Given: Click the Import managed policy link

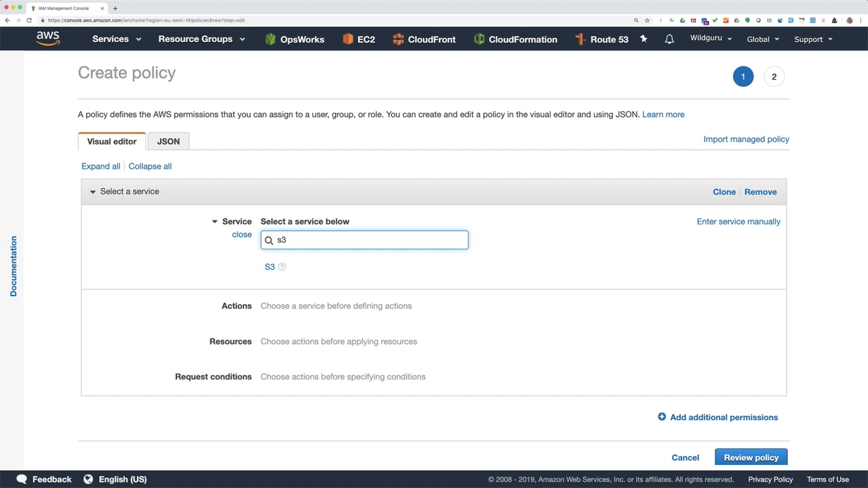Looking at the screenshot, I should click(x=746, y=139).
